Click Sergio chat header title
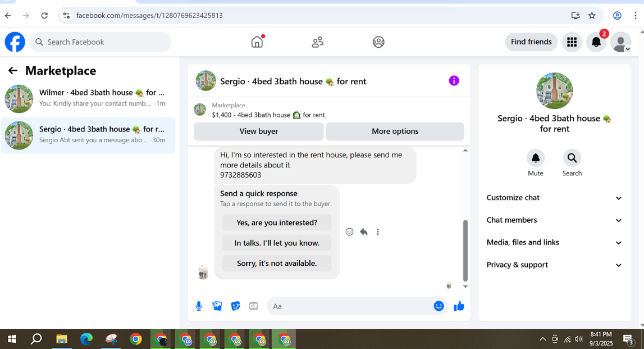The height and width of the screenshot is (349, 644). point(293,81)
